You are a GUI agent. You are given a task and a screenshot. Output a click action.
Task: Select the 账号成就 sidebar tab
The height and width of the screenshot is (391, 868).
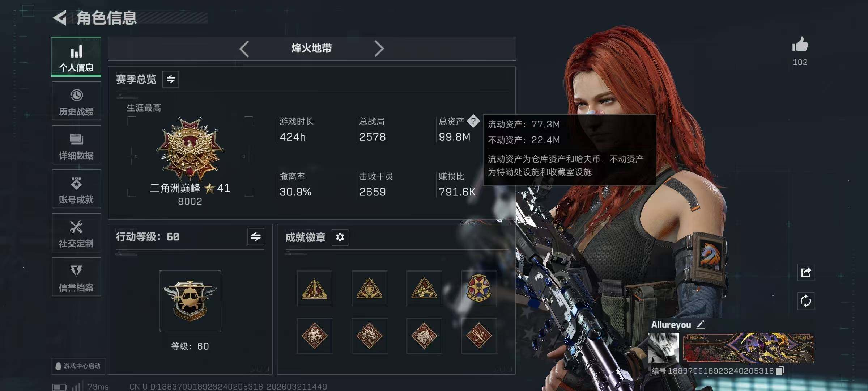[76, 189]
